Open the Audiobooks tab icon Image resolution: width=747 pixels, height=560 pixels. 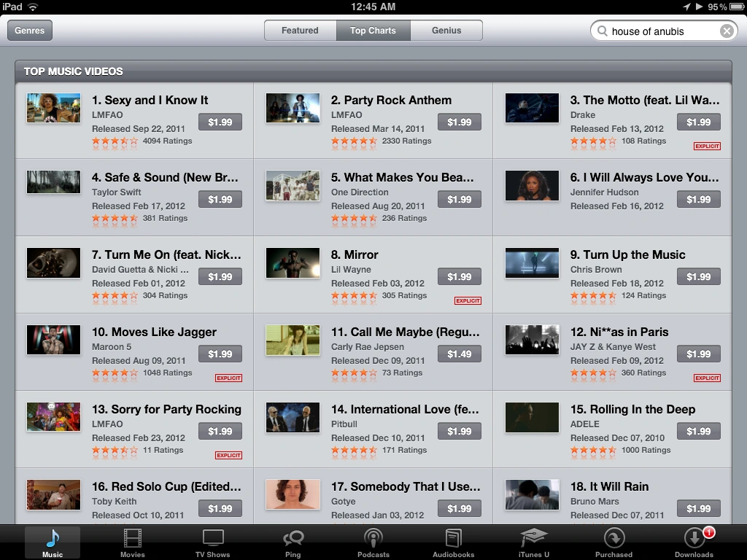pos(453,539)
